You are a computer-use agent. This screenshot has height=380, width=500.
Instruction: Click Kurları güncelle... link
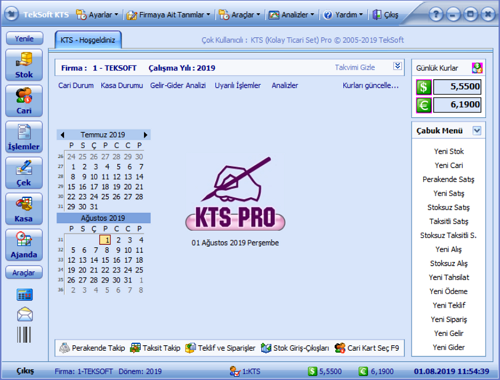[x=370, y=86]
